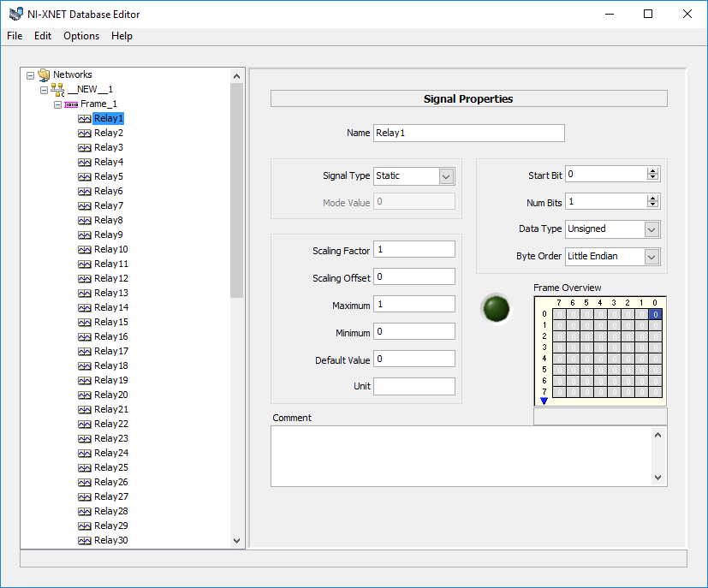Click the Scaling Factor field
This screenshot has width=708, height=588.
tap(414, 250)
